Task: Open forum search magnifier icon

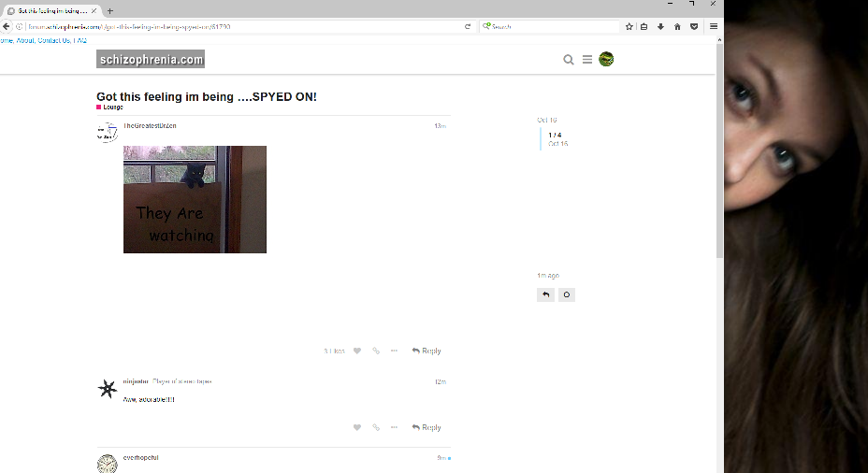Action: pyautogui.click(x=569, y=59)
